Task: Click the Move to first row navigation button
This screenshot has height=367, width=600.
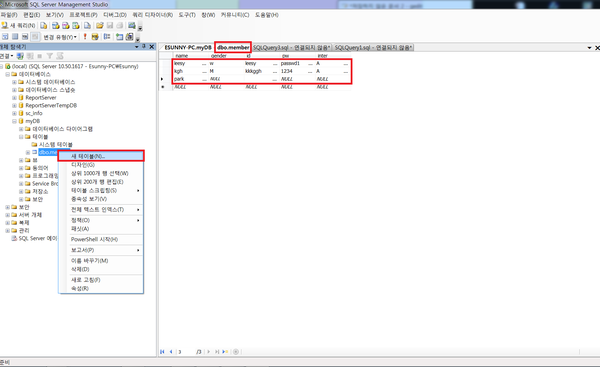Action: 162,352
